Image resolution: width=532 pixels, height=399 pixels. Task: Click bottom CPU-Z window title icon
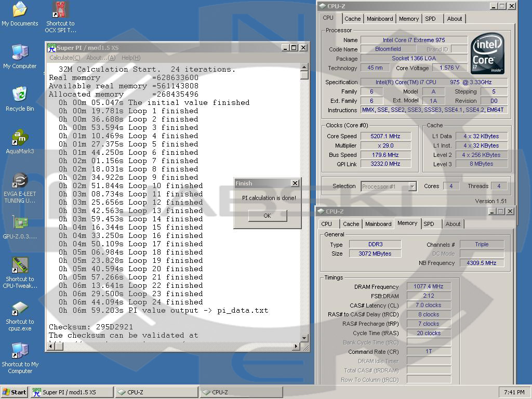click(x=321, y=211)
